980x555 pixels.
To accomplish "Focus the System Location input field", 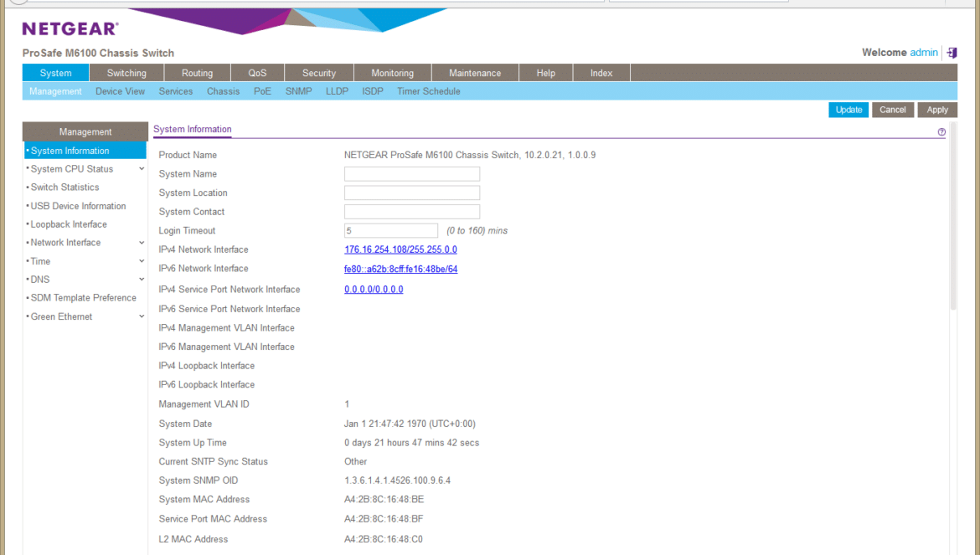I will click(x=412, y=193).
